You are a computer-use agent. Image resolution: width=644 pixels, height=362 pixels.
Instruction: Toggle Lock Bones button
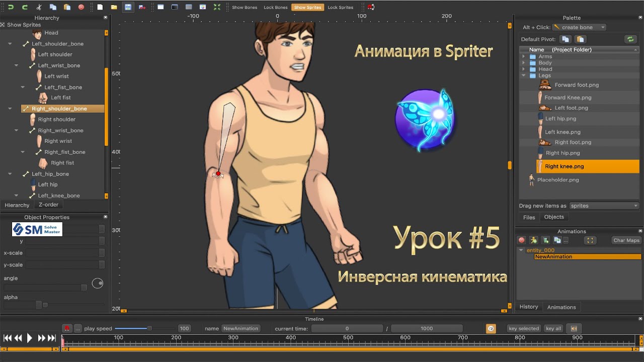pos(276,8)
